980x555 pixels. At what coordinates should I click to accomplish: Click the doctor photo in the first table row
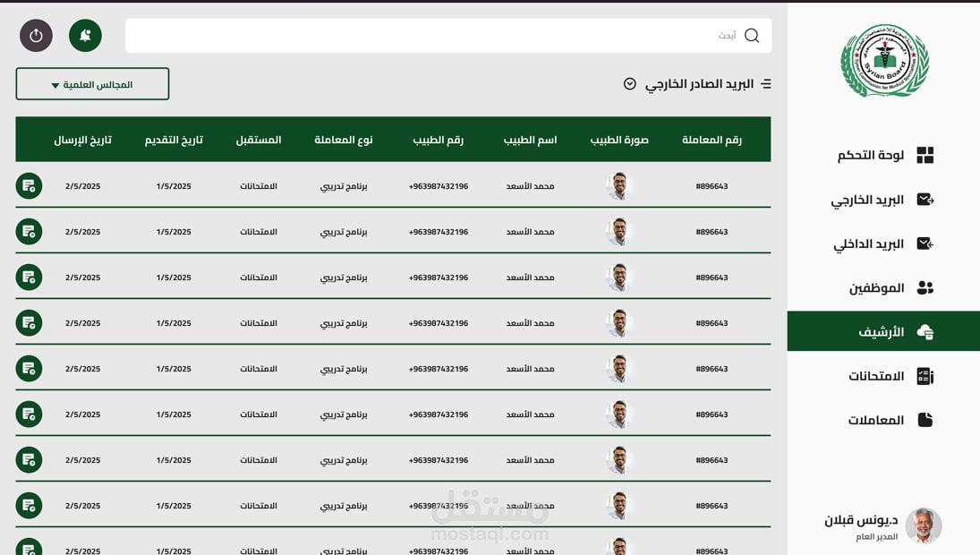click(618, 185)
